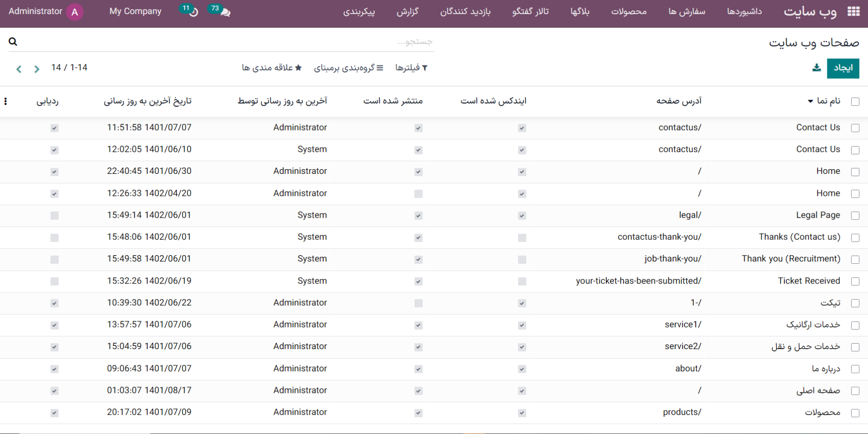Toggle published checkbox on the تیکت row
868x434 pixels.
click(418, 303)
